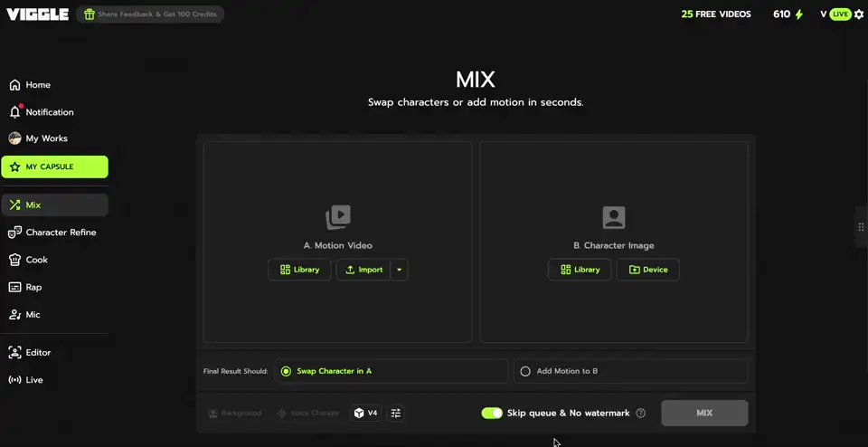This screenshot has width=868, height=447.
Task: Select Mix in sidebar
Action: coord(55,204)
